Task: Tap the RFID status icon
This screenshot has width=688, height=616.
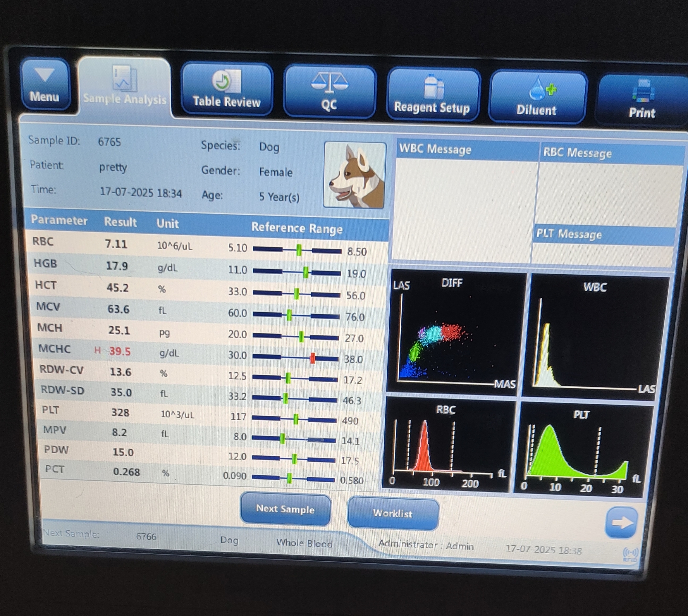Action: point(630,555)
